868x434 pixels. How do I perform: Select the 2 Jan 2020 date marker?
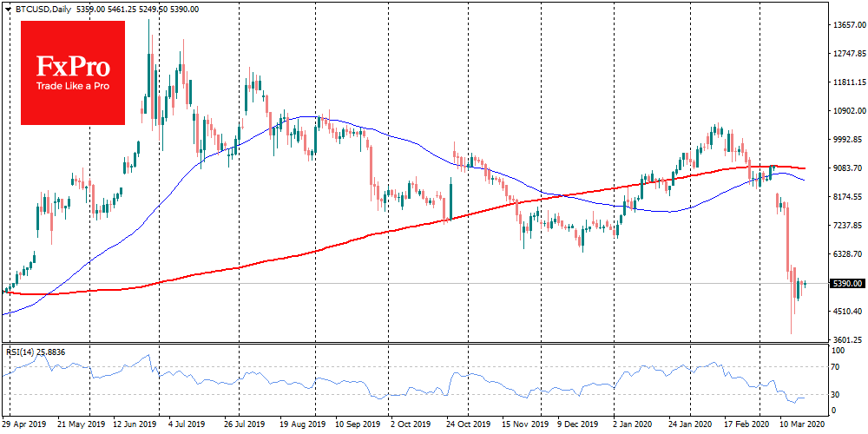[x=629, y=427]
